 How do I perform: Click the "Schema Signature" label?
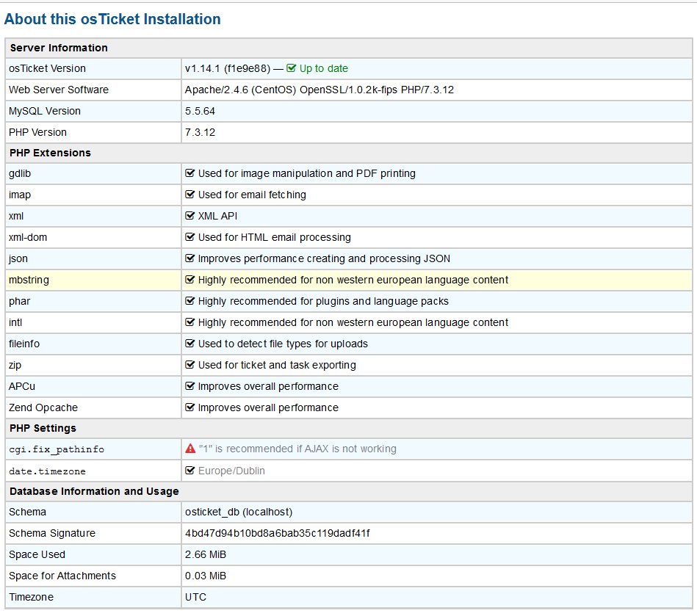click(x=52, y=533)
